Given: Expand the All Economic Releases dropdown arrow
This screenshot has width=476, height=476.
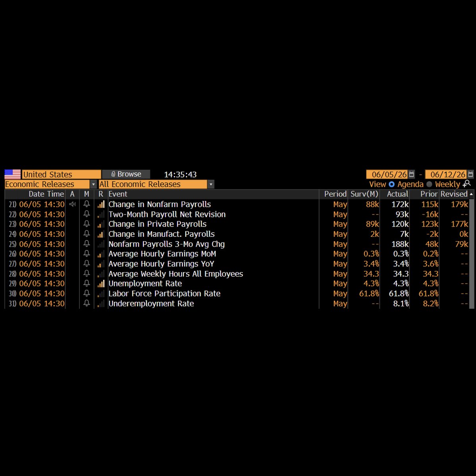Looking at the screenshot, I should 211,184.
